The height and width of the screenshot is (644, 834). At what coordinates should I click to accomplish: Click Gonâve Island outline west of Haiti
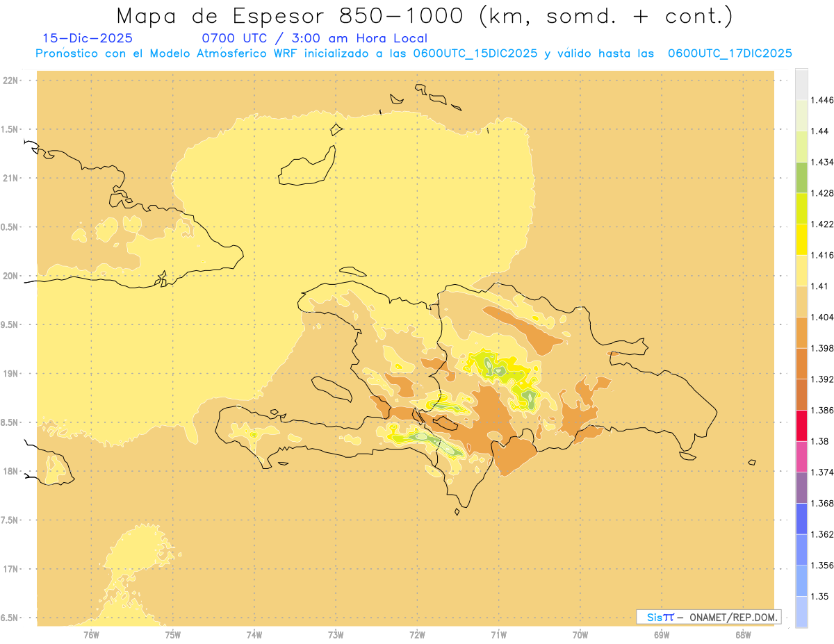331,389
